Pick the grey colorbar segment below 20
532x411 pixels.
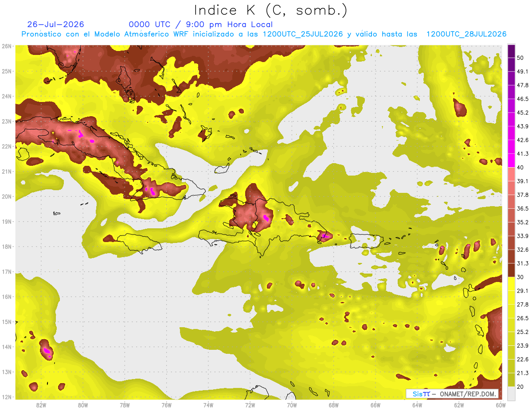(511, 393)
